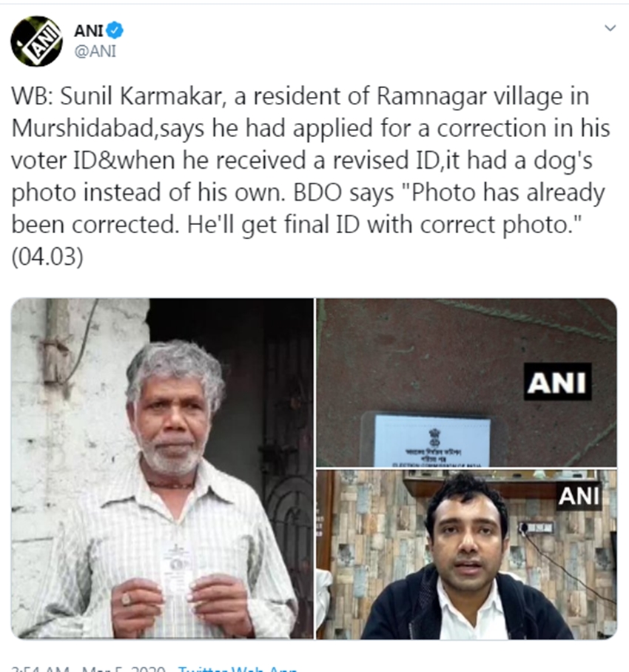Expand the tweet options chevron

pyautogui.click(x=610, y=28)
